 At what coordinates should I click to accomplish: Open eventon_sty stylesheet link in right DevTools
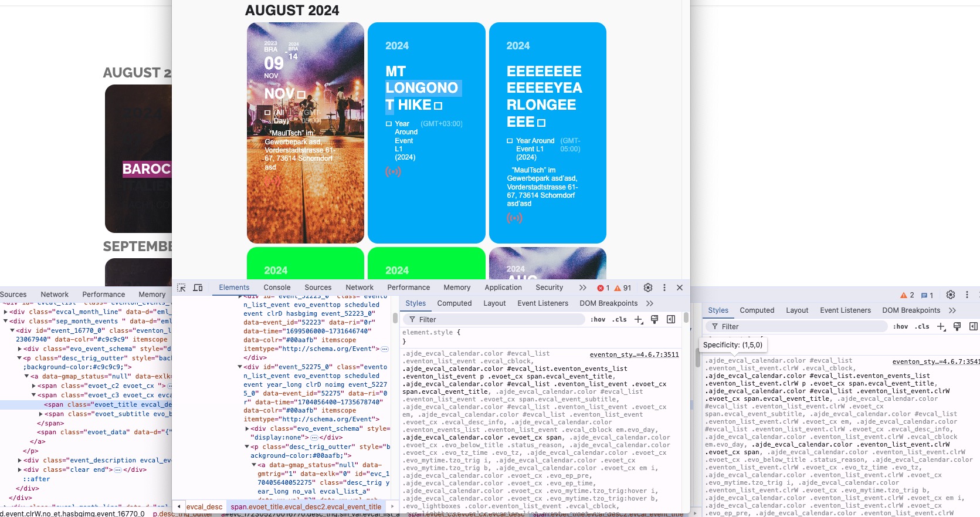point(936,361)
